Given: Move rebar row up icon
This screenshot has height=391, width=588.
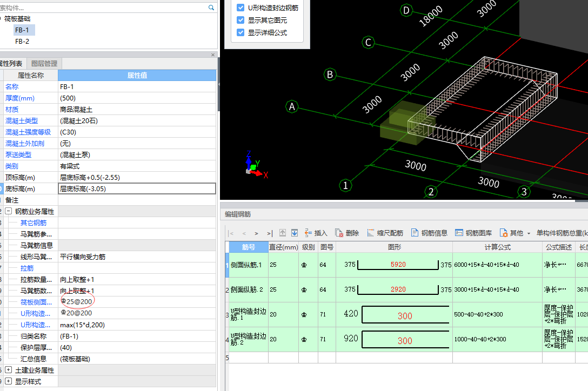Looking at the screenshot, I should click(283, 233).
